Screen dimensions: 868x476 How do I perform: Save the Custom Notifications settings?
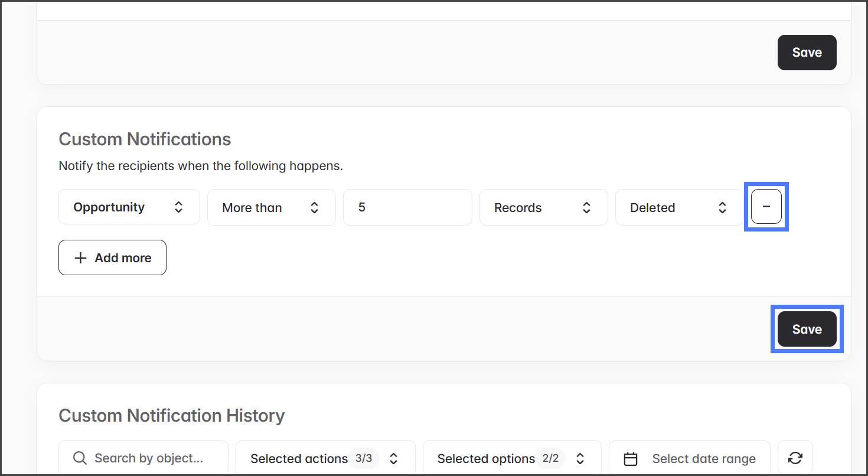807,329
